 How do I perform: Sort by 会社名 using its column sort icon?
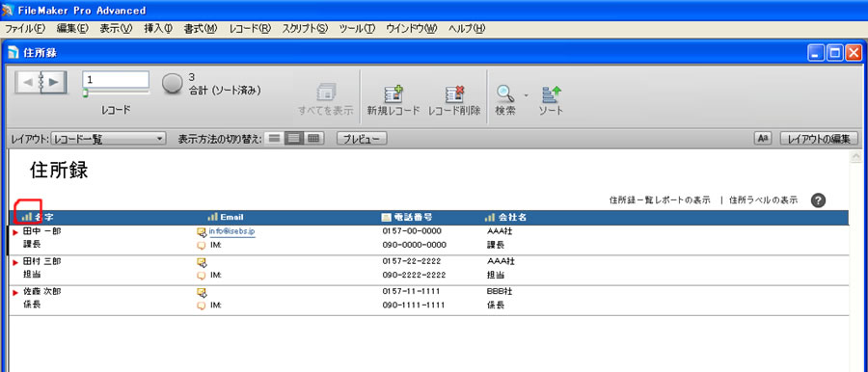pyautogui.click(x=490, y=217)
